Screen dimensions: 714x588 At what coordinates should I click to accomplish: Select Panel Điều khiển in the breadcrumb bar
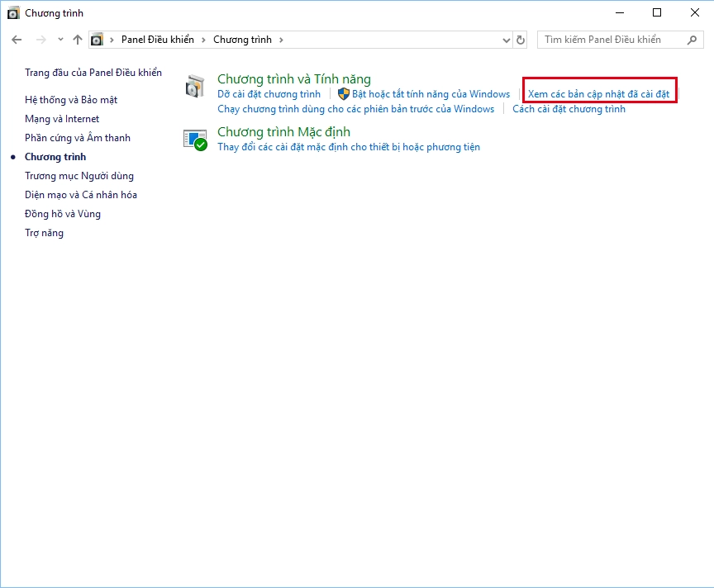coord(159,39)
